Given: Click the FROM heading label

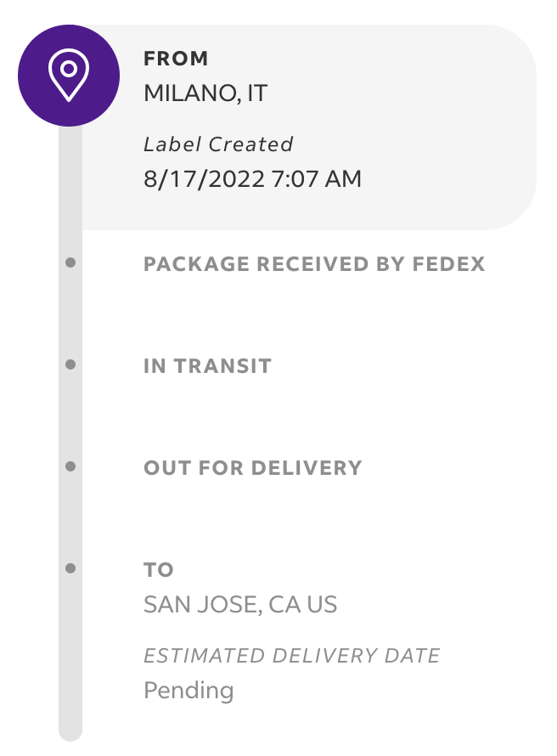Looking at the screenshot, I should point(176,59).
